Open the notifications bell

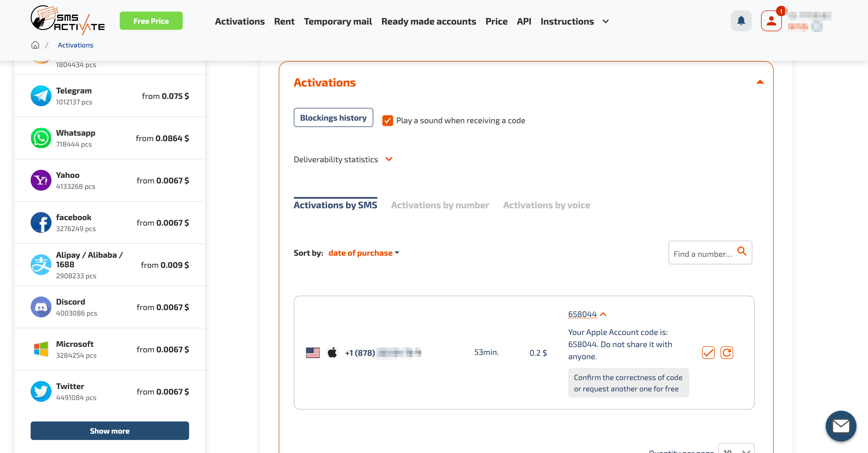tap(741, 21)
